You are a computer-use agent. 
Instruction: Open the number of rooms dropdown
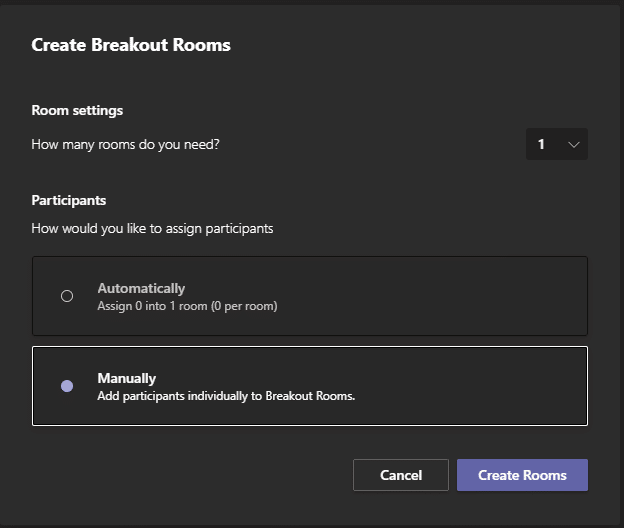(x=557, y=144)
